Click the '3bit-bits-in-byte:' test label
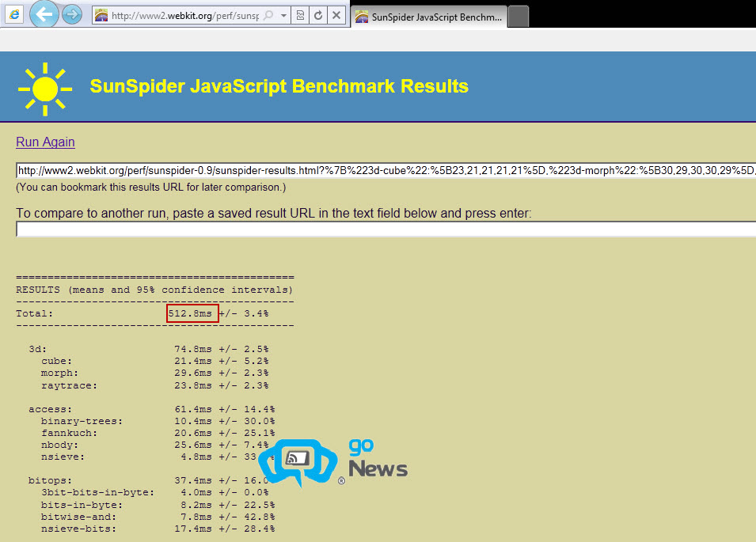Viewport: 756px width, 542px height. coord(97,492)
